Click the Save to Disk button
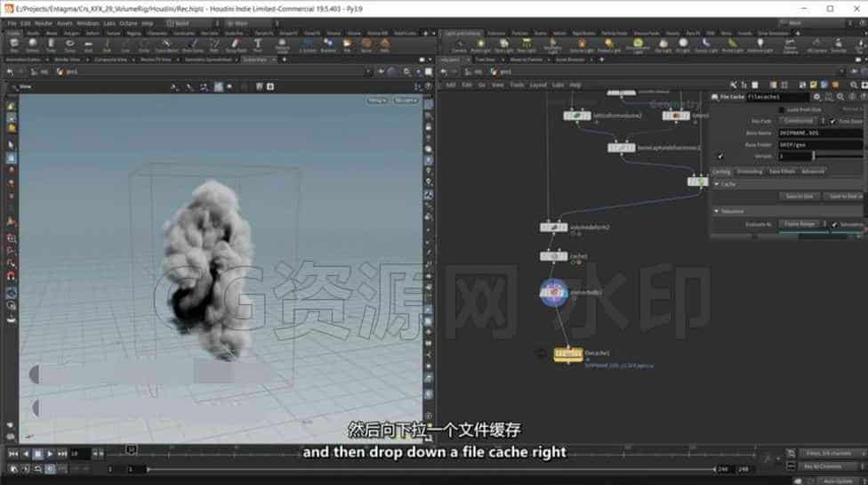 800,196
